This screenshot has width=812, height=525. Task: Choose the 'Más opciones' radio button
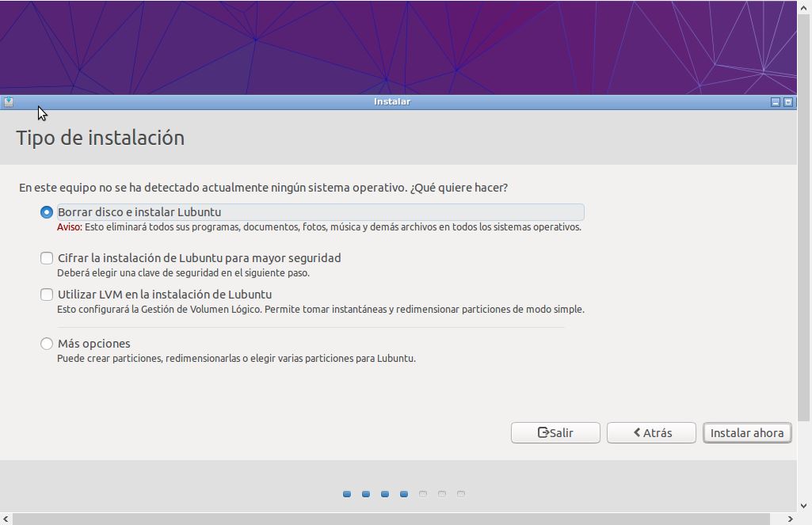pyautogui.click(x=47, y=344)
